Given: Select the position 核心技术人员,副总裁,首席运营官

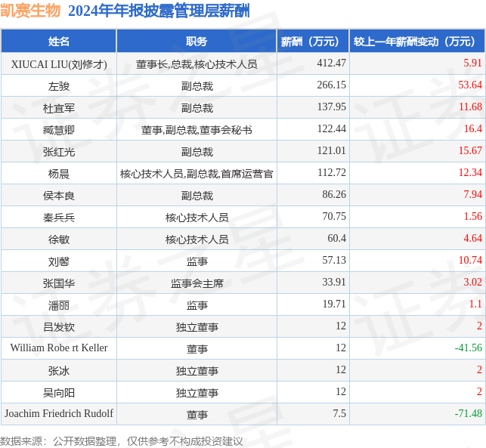Looking at the screenshot, I should pos(197,174).
